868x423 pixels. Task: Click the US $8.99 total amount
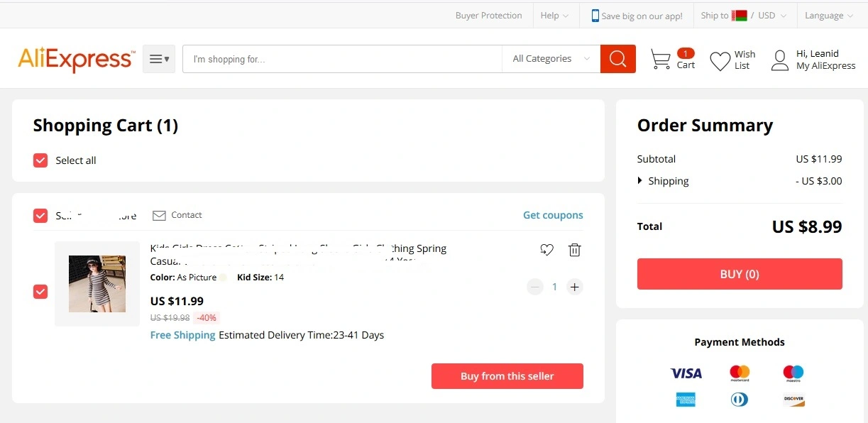tap(807, 226)
